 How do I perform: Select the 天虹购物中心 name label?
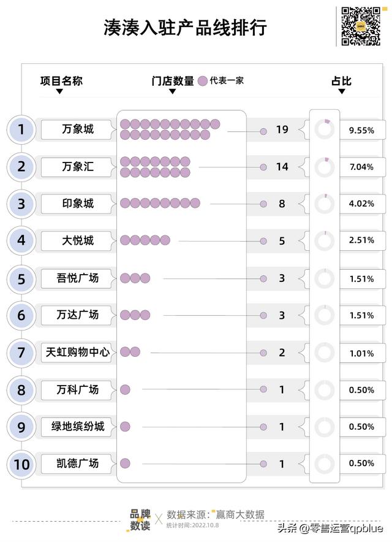pos(77,353)
